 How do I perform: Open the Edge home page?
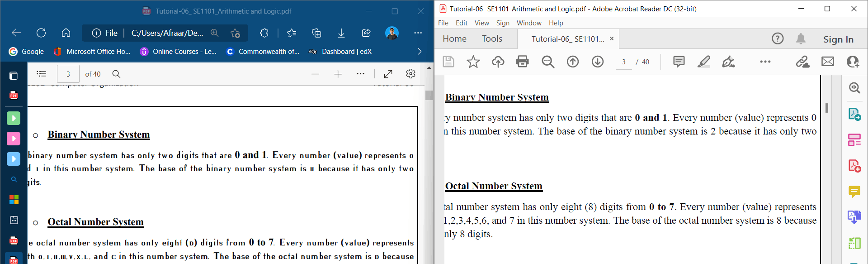click(66, 33)
